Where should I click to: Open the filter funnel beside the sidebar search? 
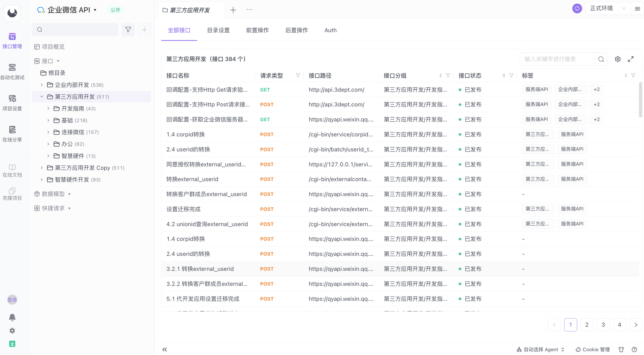point(128,29)
